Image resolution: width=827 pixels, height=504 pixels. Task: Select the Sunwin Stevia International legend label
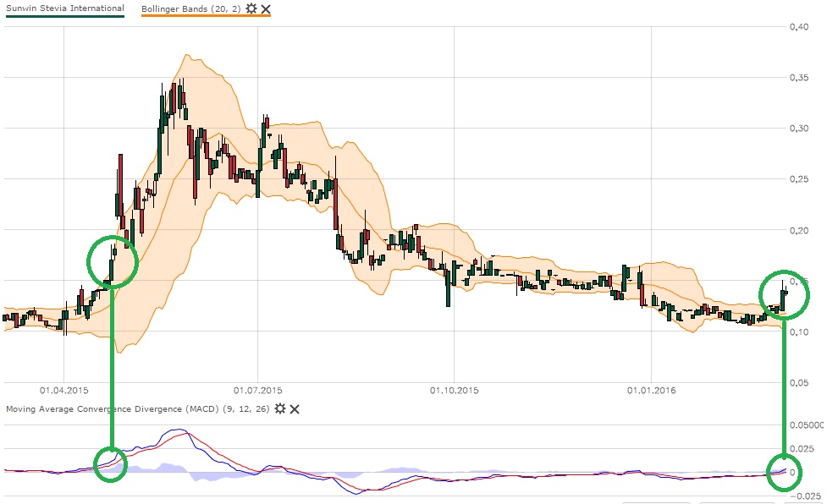click(65, 8)
